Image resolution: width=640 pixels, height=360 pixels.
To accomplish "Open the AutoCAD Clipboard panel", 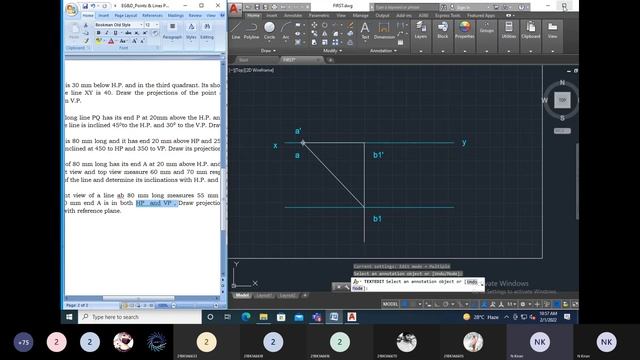I will [x=531, y=31].
